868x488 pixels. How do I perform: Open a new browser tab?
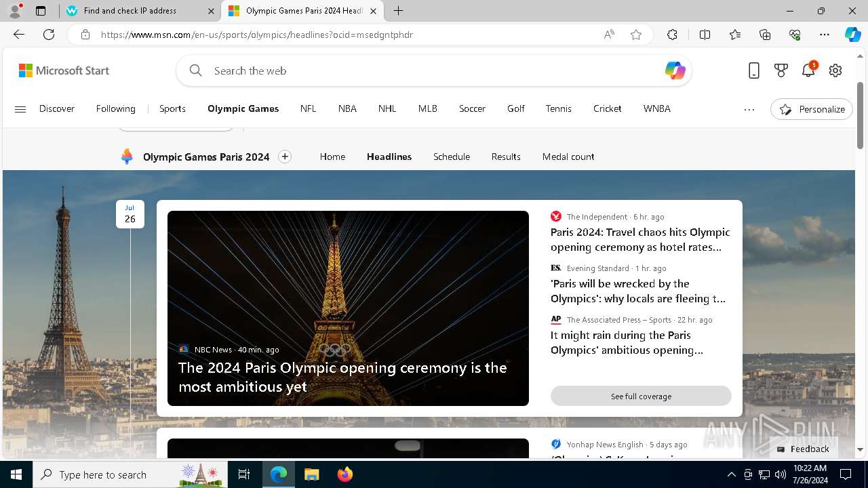click(399, 11)
